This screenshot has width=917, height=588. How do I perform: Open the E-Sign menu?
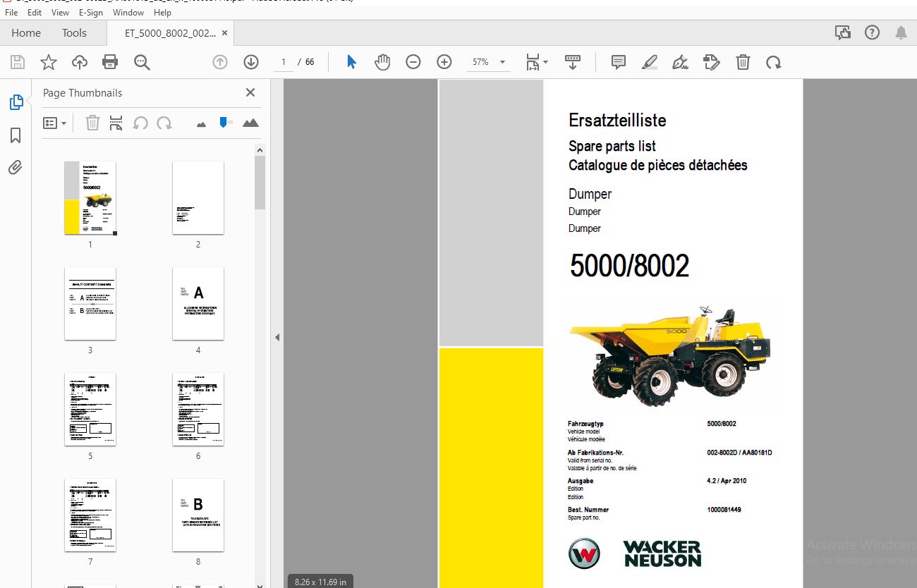[91, 13]
